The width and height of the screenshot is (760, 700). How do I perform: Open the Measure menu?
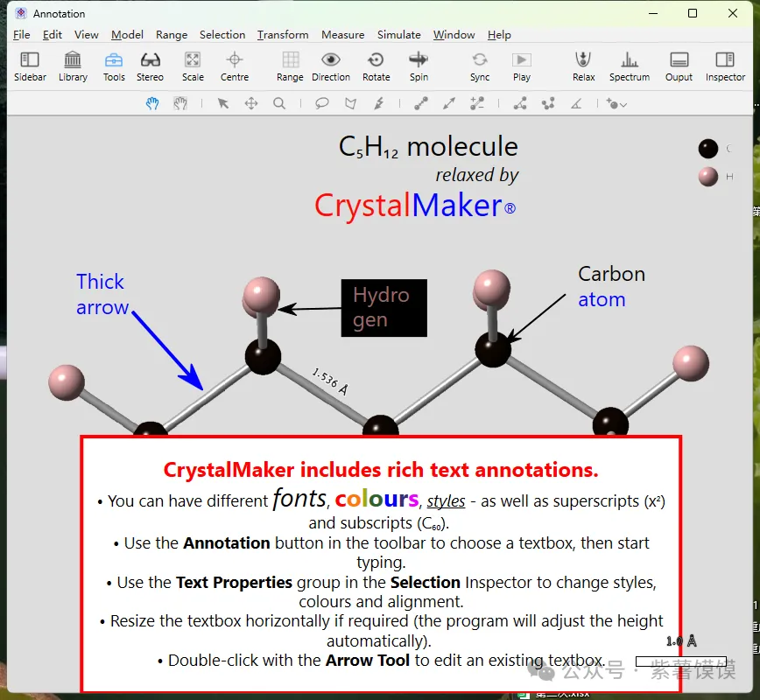coord(342,35)
